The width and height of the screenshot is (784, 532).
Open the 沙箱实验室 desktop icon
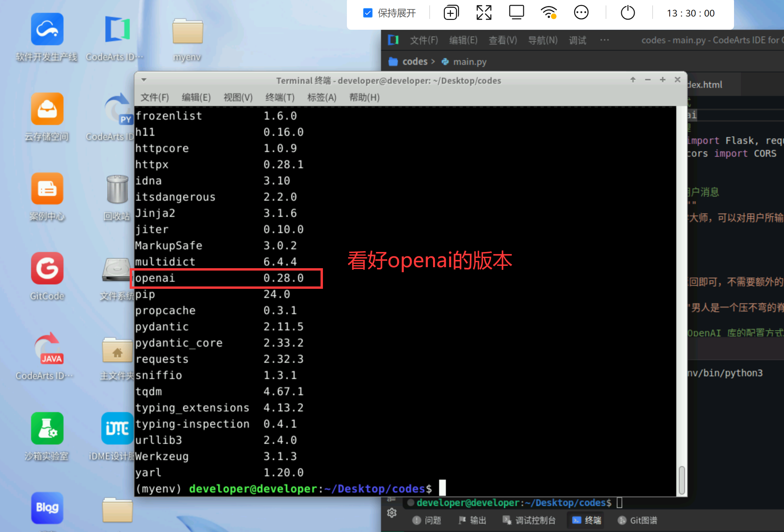(x=47, y=429)
